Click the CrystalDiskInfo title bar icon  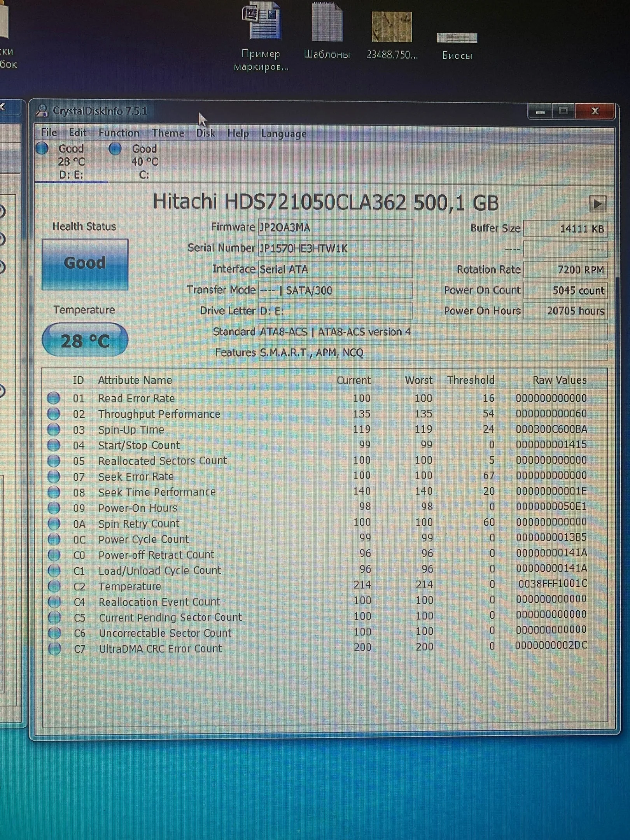[x=42, y=111]
